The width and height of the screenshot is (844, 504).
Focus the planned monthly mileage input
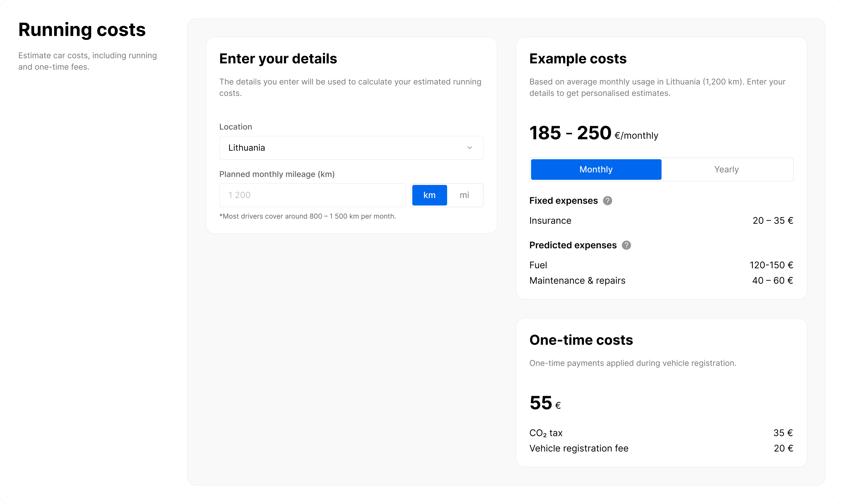[x=312, y=195]
